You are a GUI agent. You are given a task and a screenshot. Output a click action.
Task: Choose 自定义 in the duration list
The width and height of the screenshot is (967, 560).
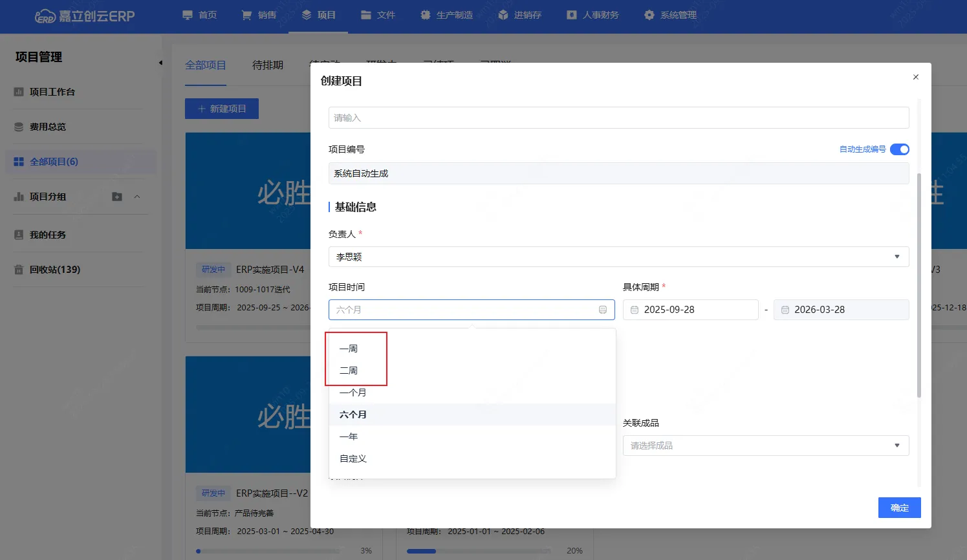[353, 458]
